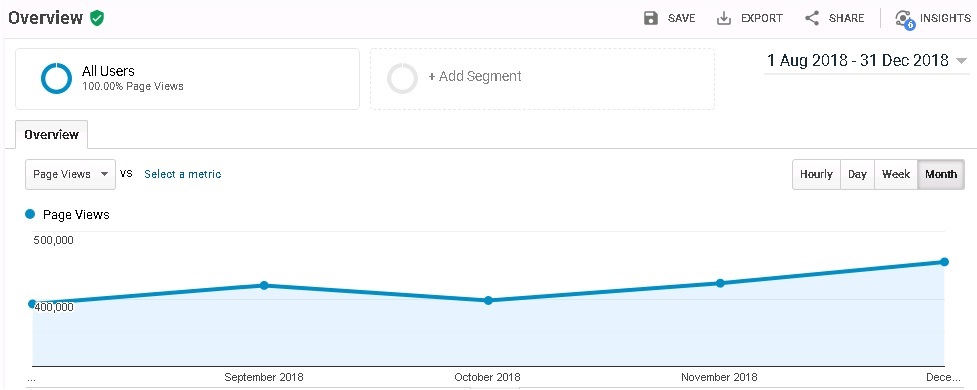
Task: Switch graph granularity to Week
Action: 896,174
